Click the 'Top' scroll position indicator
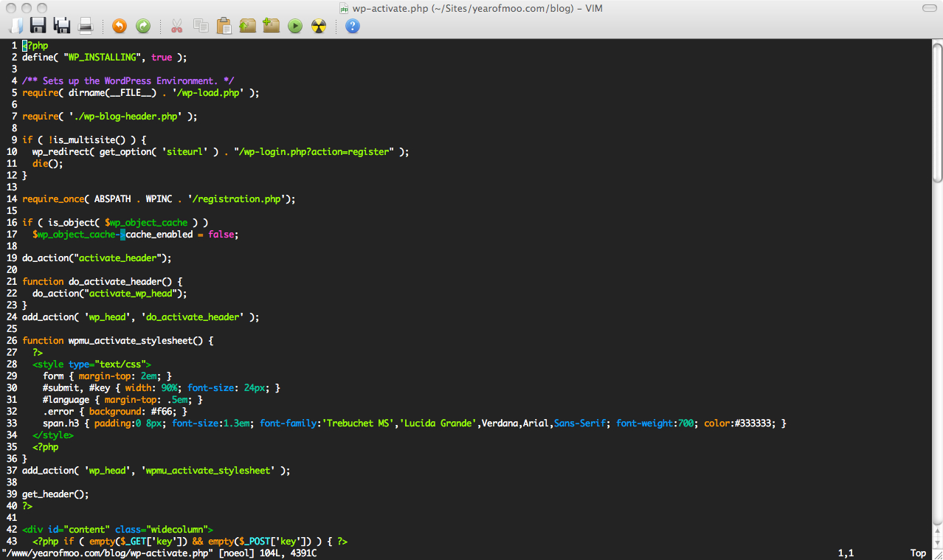 [x=918, y=553]
